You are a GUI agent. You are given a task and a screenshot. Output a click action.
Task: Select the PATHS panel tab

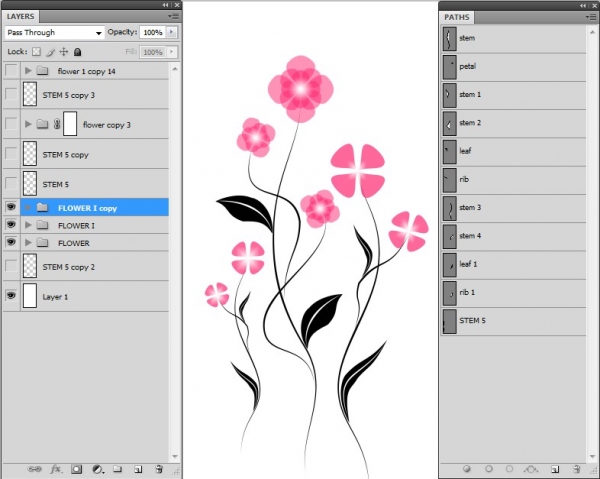click(x=457, y=17)
